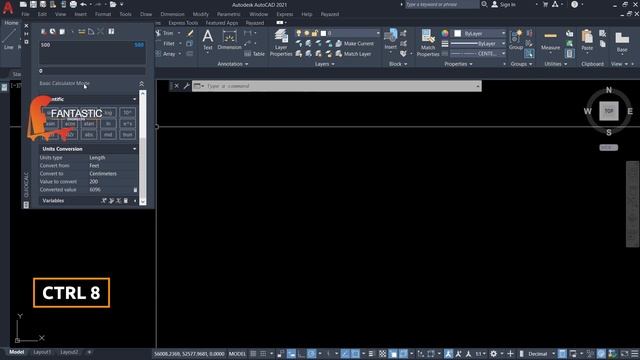Toggle object snap in status bar
Image resolution: width=640 pixels, height=360 pixels.
click(x=355, y=354)
